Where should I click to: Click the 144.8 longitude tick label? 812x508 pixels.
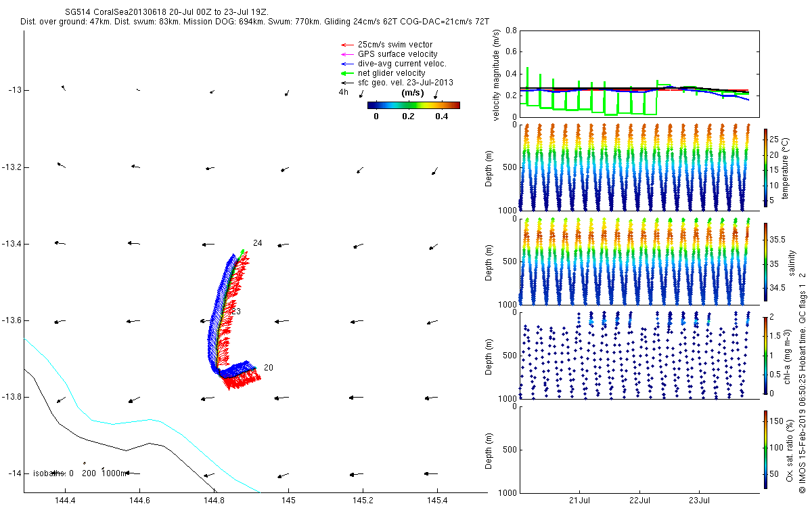(214, 501)
